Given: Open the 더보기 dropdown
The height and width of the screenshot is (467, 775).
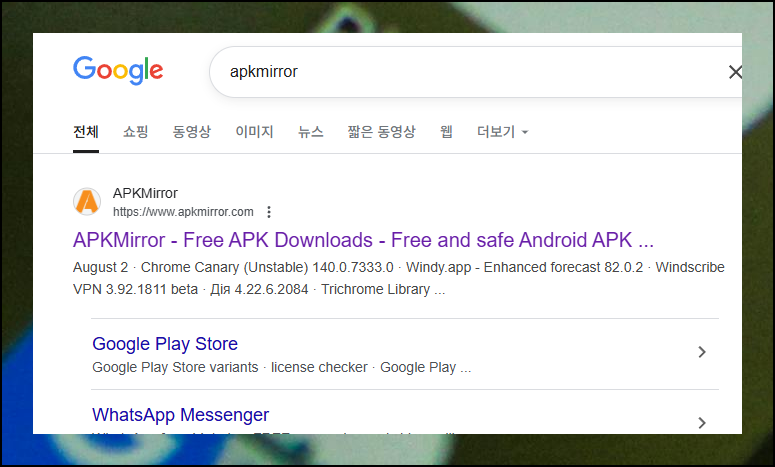Looking at the screenshot, I should click(503, 132).
